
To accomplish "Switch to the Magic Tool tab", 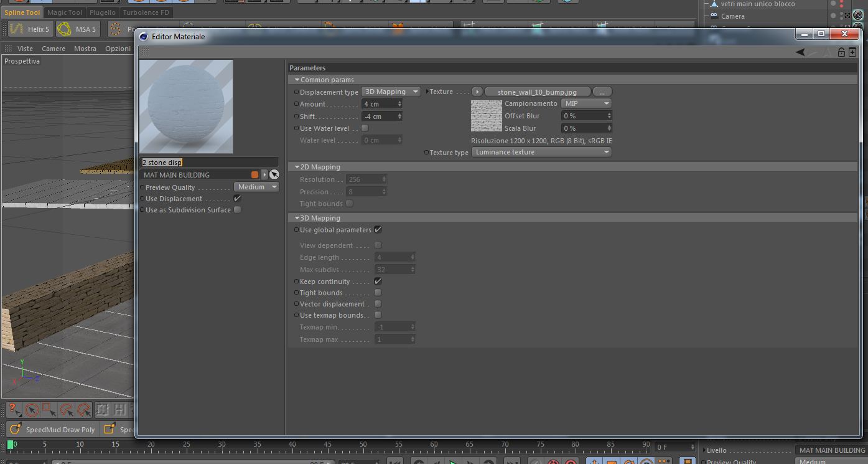I will pos(65,12).
